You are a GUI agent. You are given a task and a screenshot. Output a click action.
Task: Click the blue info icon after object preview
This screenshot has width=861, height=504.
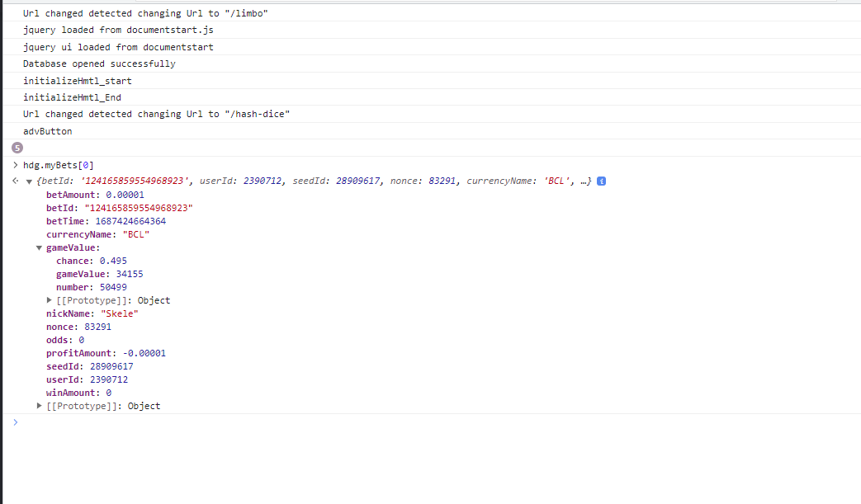pyautogui.click(x=601, y=181)
